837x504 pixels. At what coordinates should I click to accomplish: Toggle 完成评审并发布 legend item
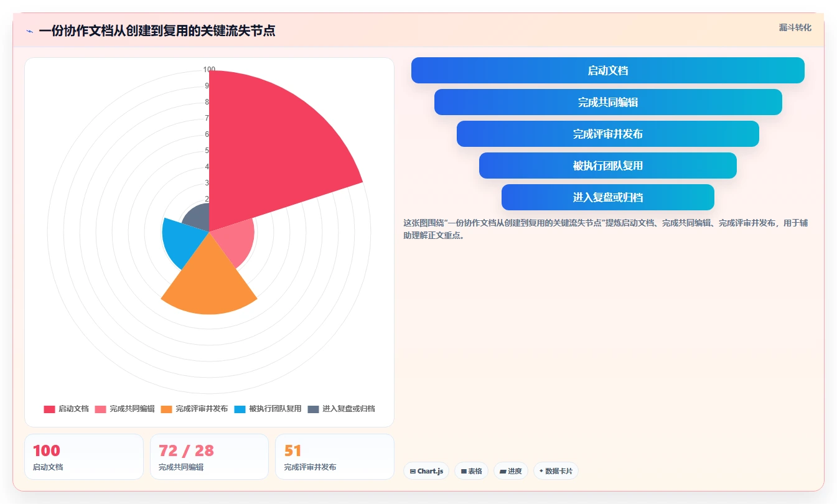click(x=194, y=409)
